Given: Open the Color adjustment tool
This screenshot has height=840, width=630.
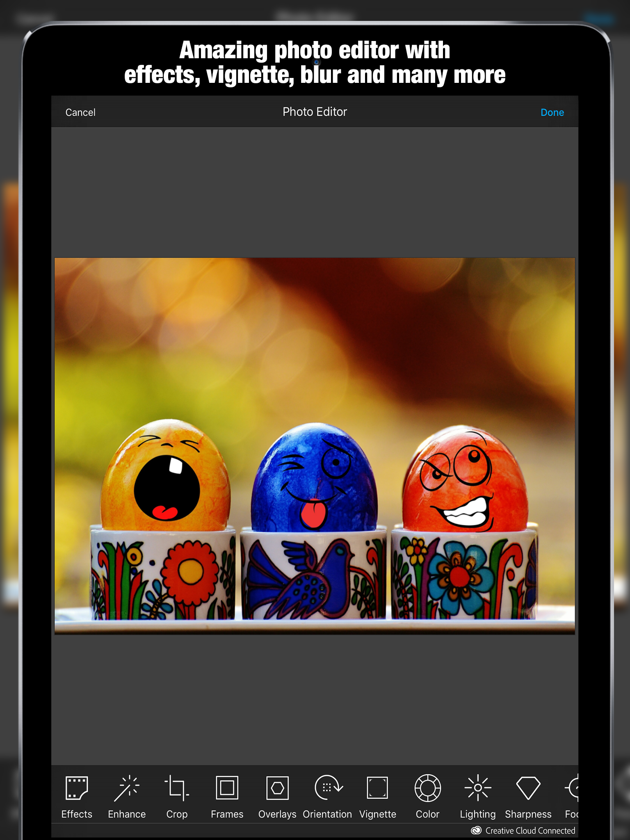Looking at the screenshot, I should (427, 796).
